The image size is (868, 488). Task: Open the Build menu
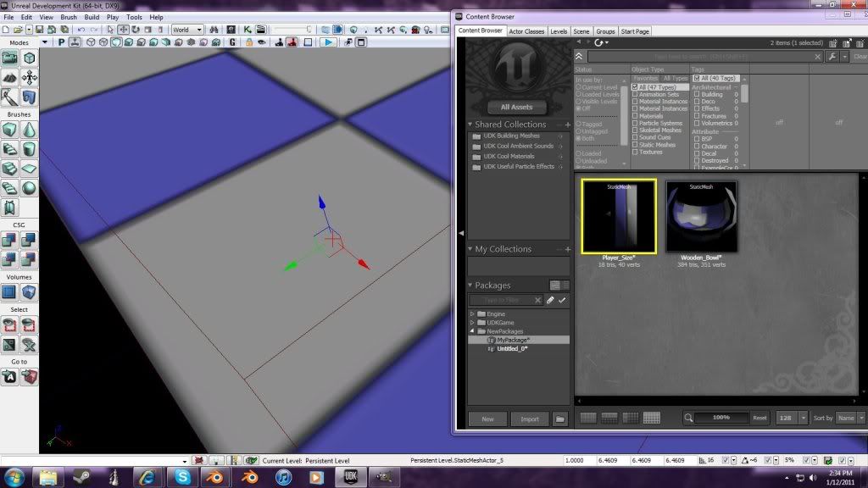(x=92, y=17)
